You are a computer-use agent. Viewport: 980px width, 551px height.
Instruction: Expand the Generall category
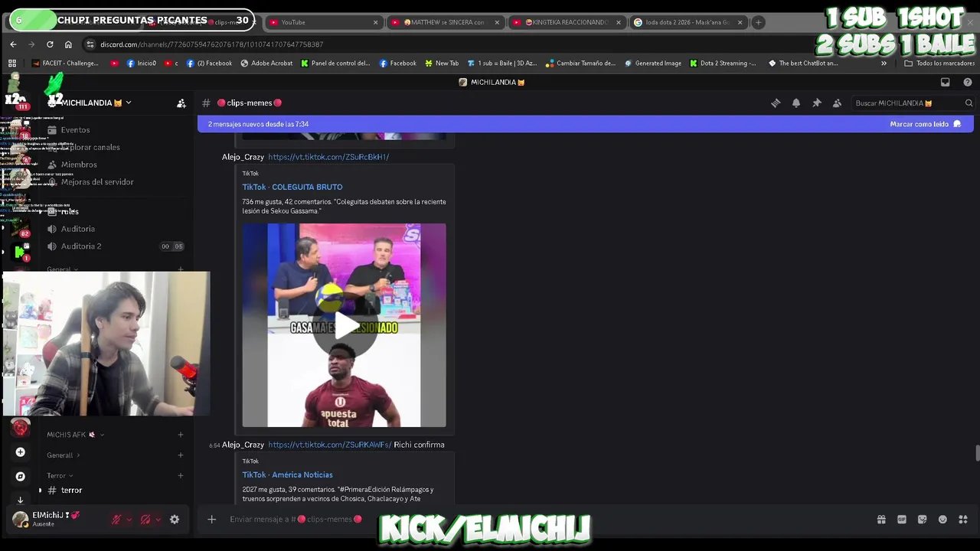(x=64, y=455)
